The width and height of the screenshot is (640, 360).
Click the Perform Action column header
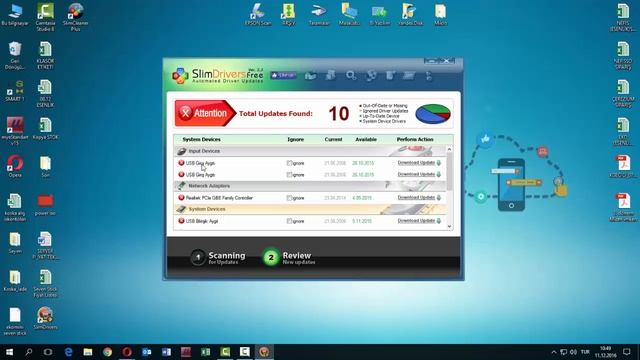click(415, 139)
